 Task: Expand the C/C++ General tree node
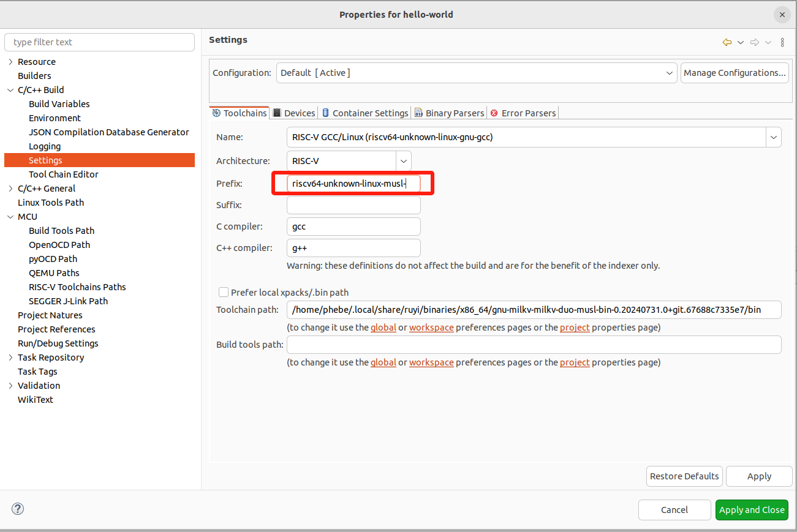click(11, 189)
